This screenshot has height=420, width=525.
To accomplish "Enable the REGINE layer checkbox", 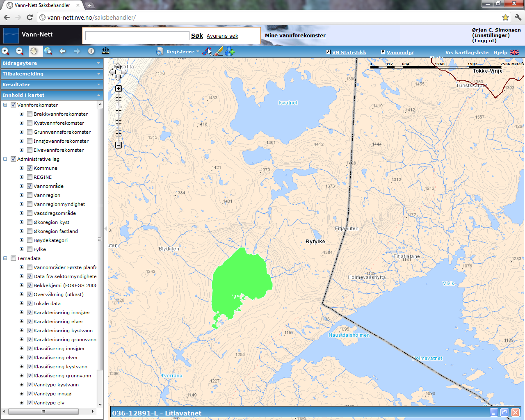I will (x=30, y=177).
